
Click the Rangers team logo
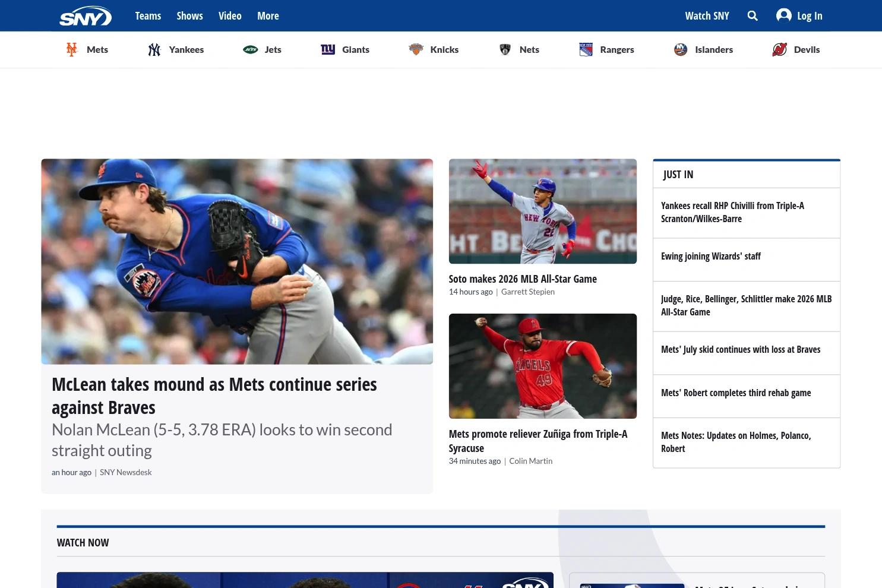[x=586, y=49]
